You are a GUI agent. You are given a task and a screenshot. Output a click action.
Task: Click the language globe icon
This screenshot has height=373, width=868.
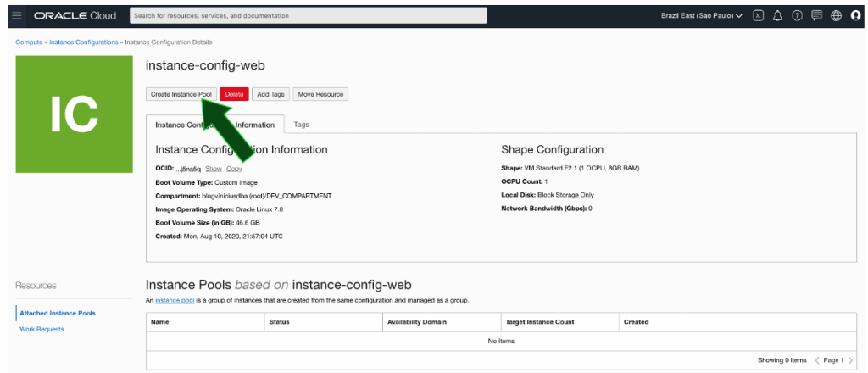836,15
